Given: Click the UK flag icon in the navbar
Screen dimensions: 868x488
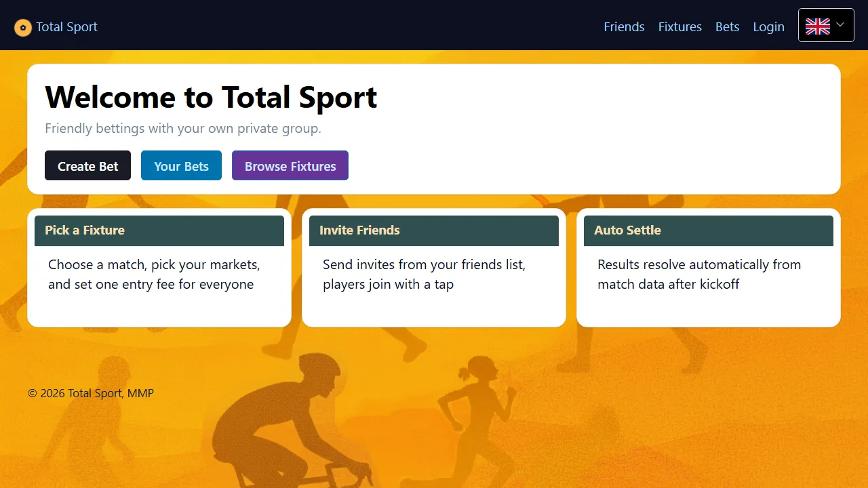Looking at the screenshot, I should point(816,26).
